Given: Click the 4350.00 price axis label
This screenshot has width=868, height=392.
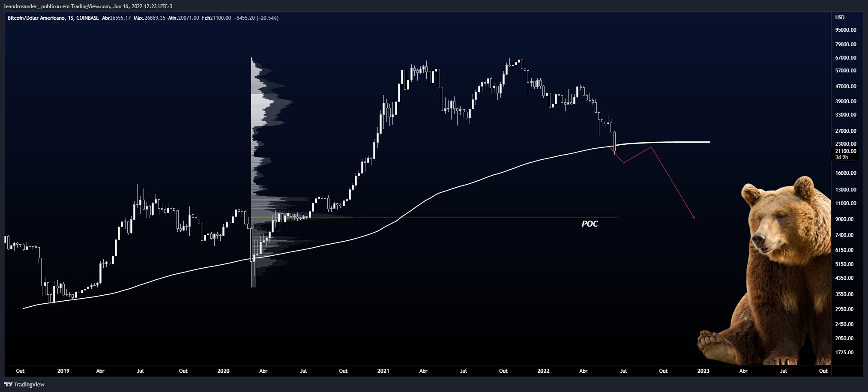Looking at the screenshot, I should click(844, 278).
